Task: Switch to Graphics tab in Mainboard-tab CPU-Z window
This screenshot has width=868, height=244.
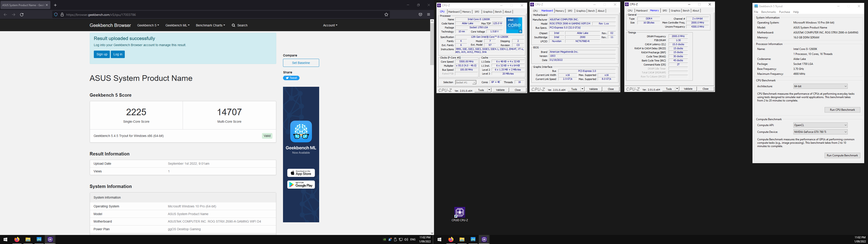Action: [x=581, y=11]
